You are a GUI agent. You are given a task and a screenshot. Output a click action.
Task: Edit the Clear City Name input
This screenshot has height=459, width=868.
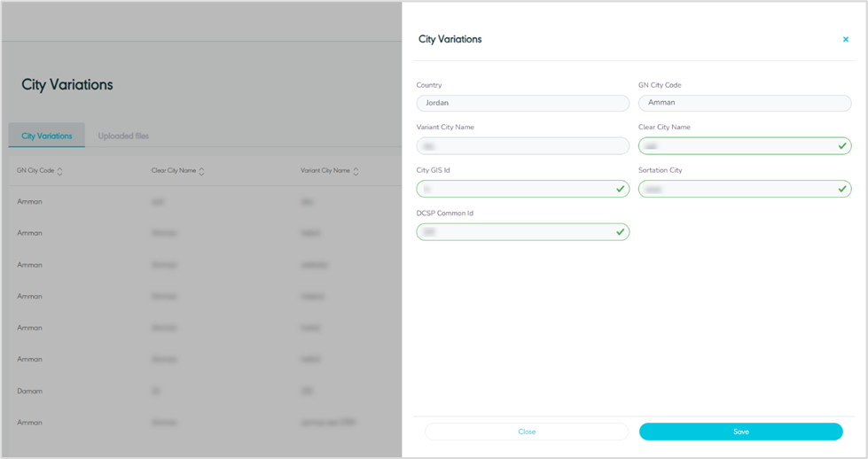pyautogui.click(x=735, y=146)
